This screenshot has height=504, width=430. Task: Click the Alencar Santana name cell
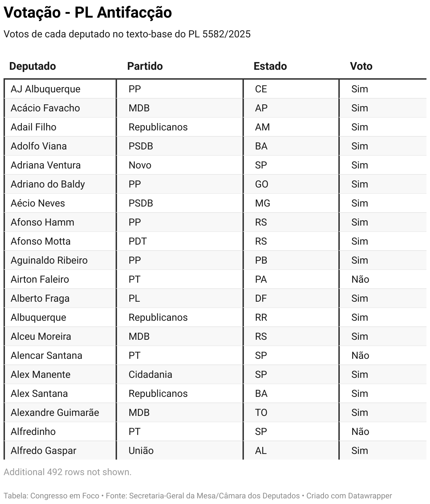tap(46, 356)
